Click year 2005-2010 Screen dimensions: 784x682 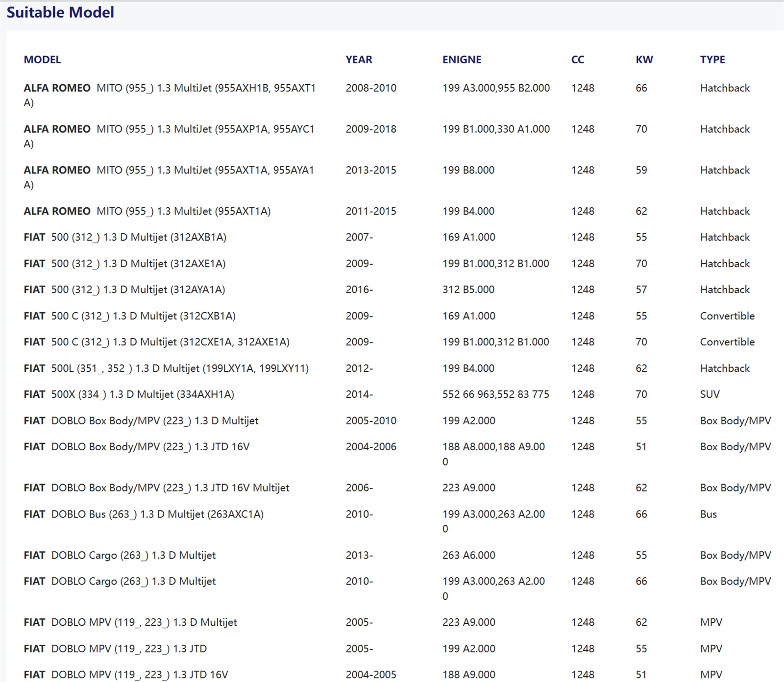pos(371,421)
